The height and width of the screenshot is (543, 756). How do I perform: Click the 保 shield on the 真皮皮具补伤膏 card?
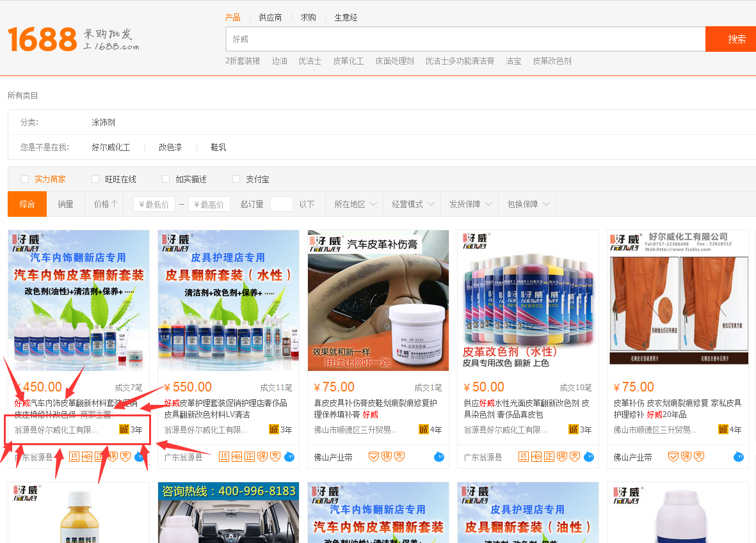point(387,457)
